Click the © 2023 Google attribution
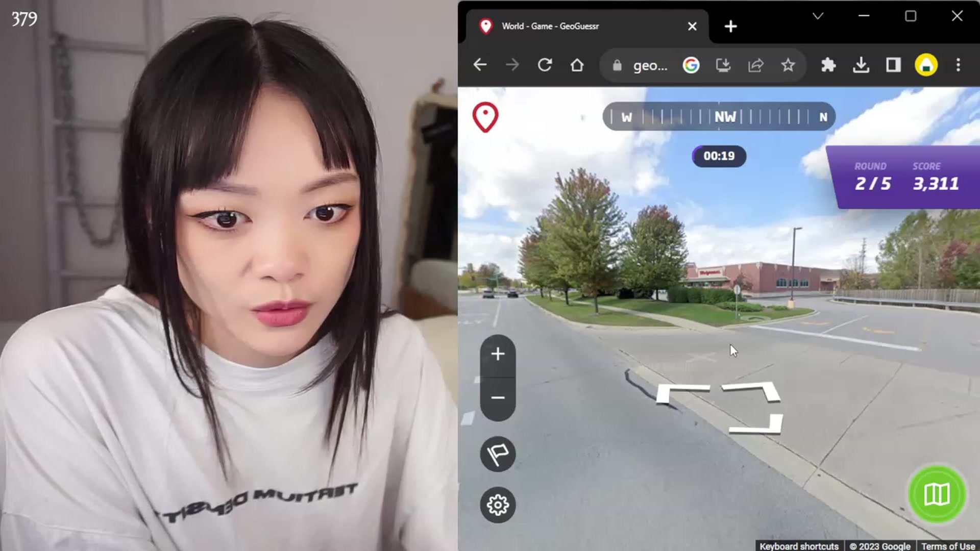980x551 pixels. point(880,546)
